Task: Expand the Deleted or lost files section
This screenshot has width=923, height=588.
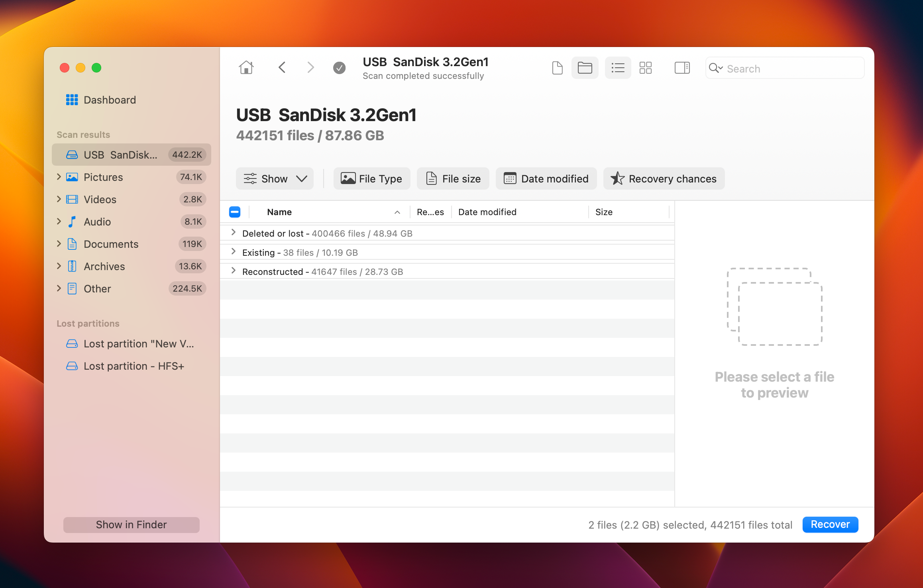Action: 234,233
